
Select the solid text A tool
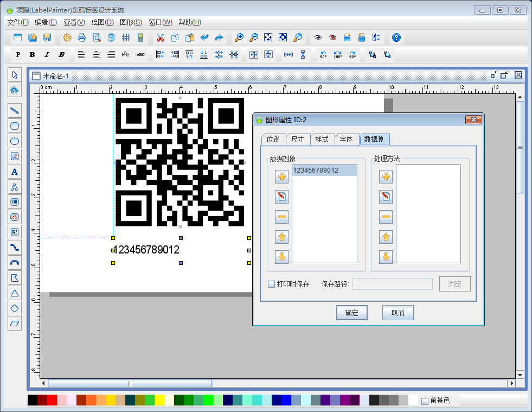15,172
